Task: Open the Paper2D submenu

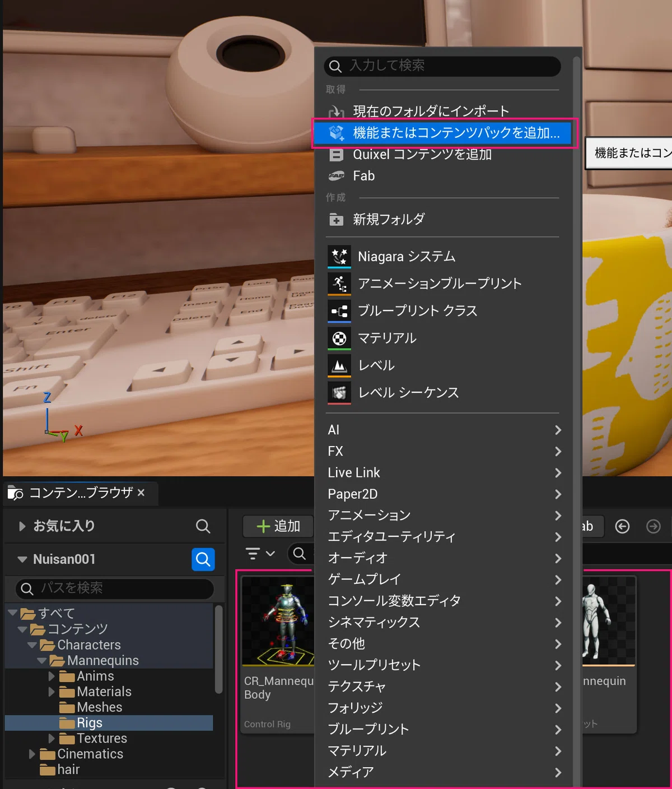Action: click(x=444, y=494)
